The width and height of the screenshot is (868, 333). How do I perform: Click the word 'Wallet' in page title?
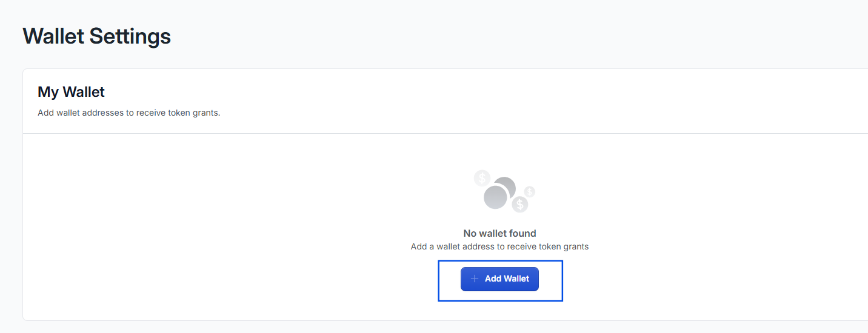[53, 36]
